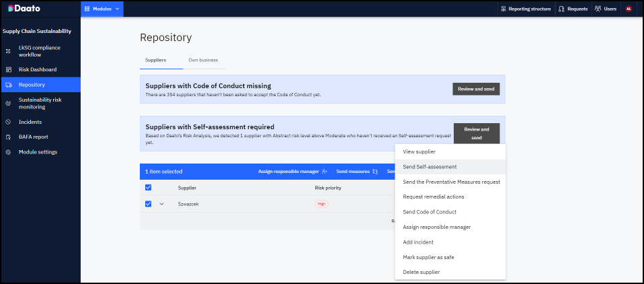Click the Daato logo
The image size is (644, 284).
24,9
